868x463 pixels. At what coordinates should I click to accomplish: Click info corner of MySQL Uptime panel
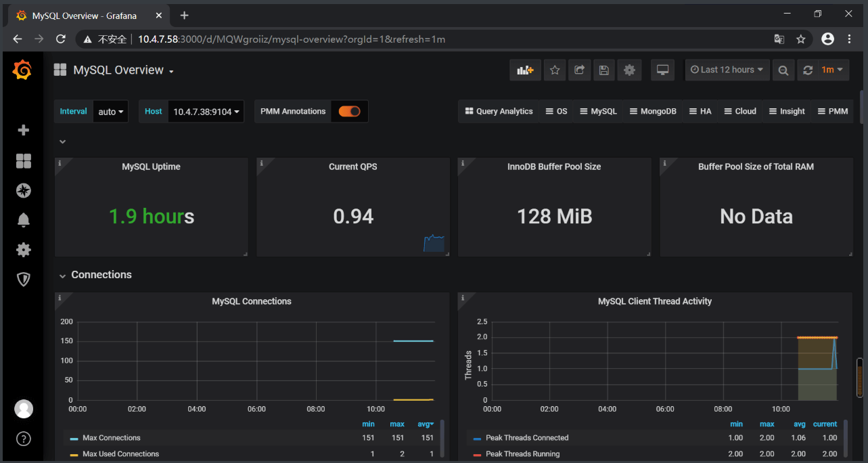coord(60,163)
